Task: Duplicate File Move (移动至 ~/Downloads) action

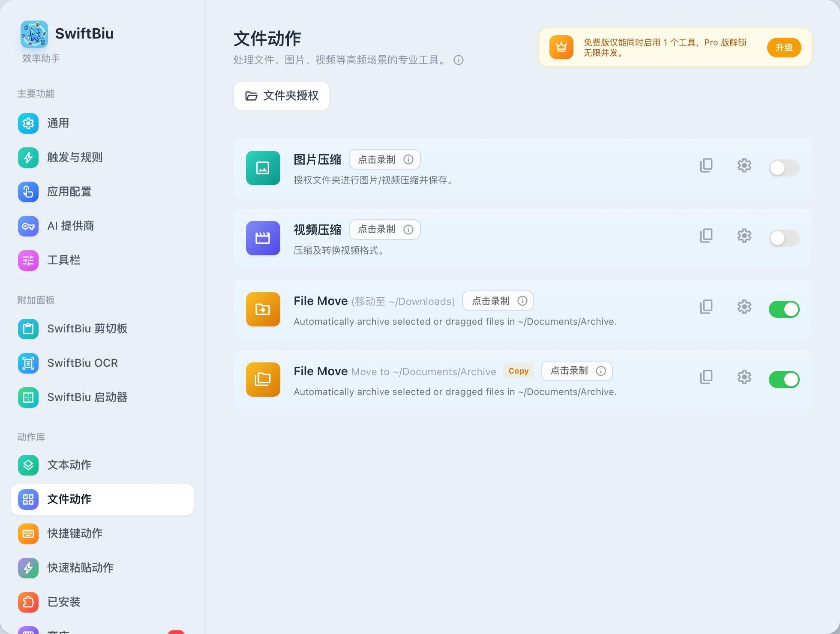Action: [x=706, y=307]
